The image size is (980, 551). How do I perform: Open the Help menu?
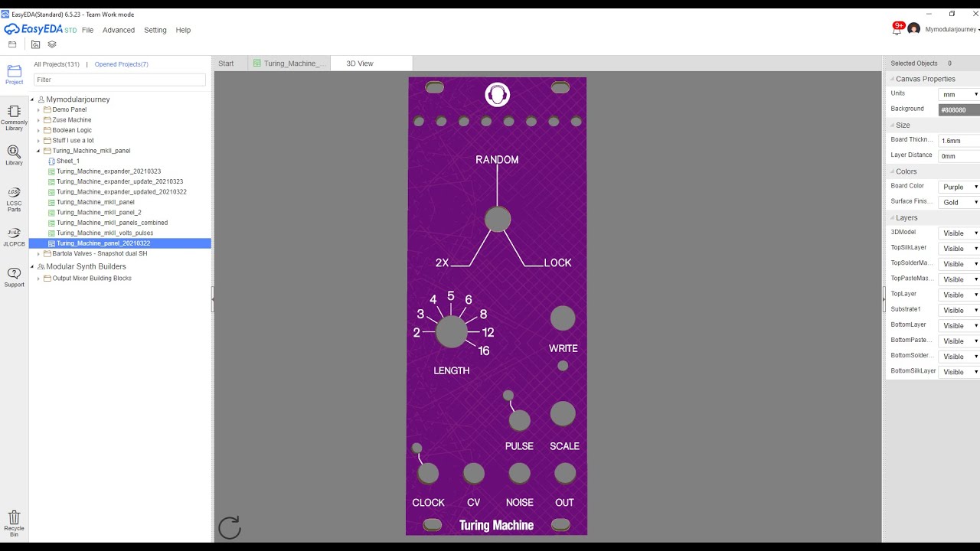pos(183,30)
